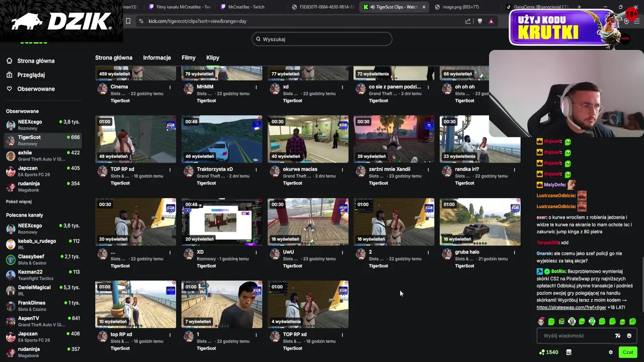Open Strona główna tab in channel navigation
This screenshot has height=362, width=644.
tap(114, 58)
